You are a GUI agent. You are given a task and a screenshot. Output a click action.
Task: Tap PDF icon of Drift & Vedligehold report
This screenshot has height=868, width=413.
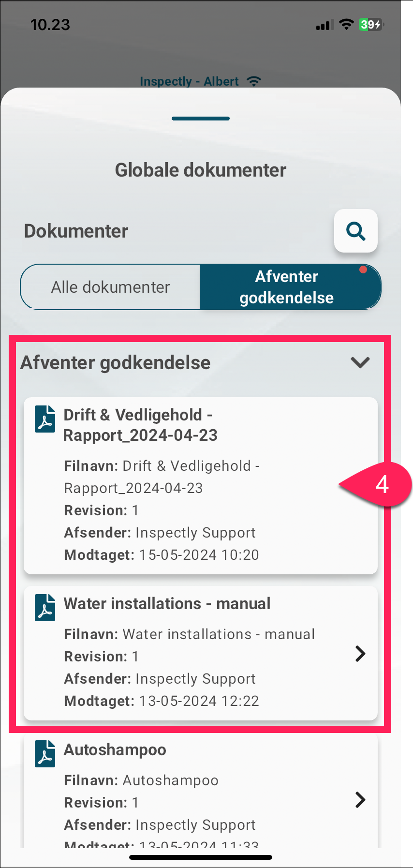(x=45, y=419)
